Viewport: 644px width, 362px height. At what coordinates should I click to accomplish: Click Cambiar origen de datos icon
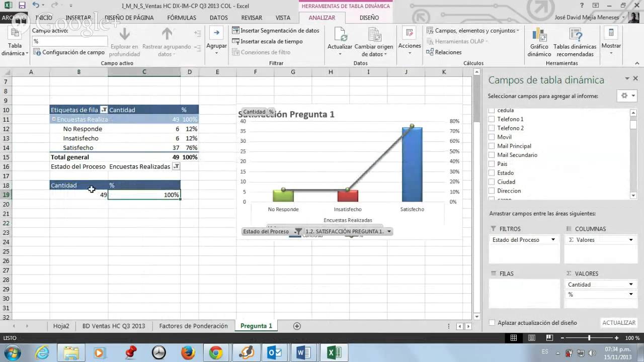tap(374, 35)
